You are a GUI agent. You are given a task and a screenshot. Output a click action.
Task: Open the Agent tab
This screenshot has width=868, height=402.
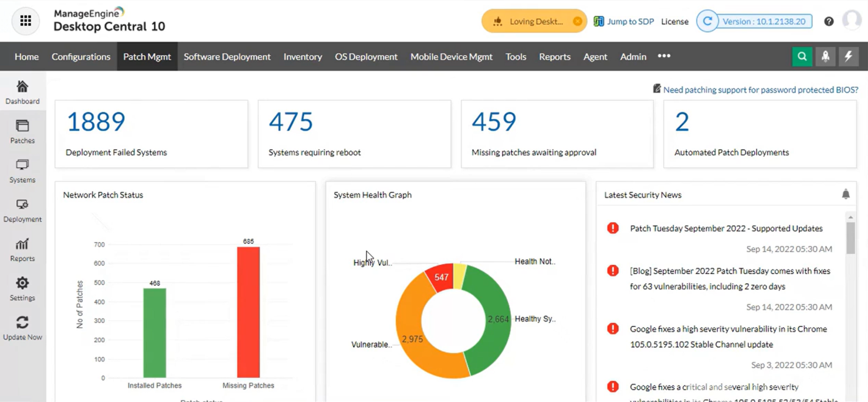(595, 56)
